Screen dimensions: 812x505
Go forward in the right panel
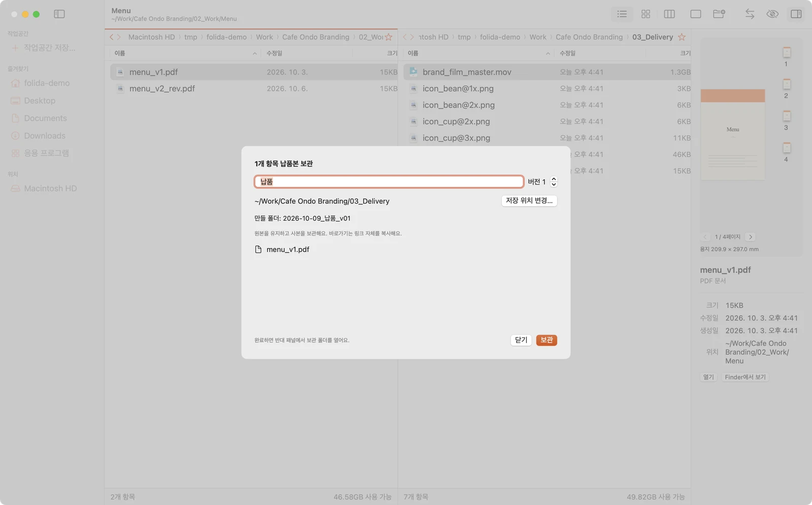tap(412, 37)
